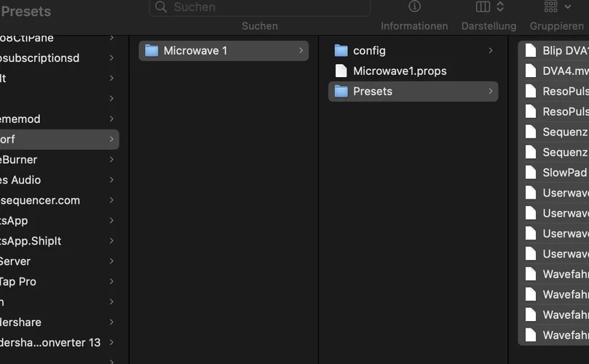
Task: Select the config folder icon
Action: [x=341, y=50]
